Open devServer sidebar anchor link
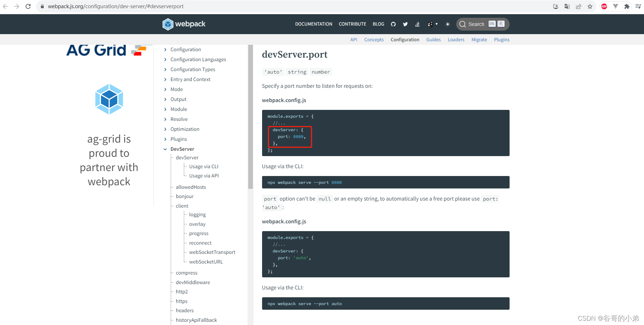Image resolution: width=644 pixels, height=325 pixels. click(x=187, y=158)
